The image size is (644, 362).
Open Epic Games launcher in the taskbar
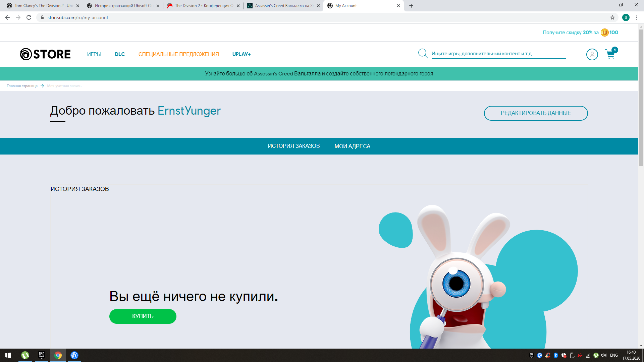pos(42,355)
